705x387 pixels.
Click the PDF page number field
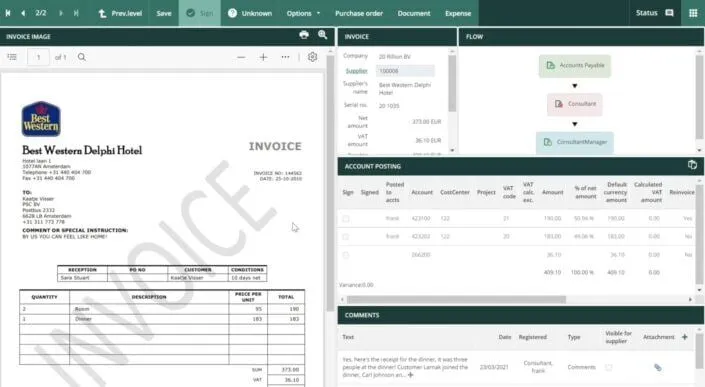click(x=38, y=57)
